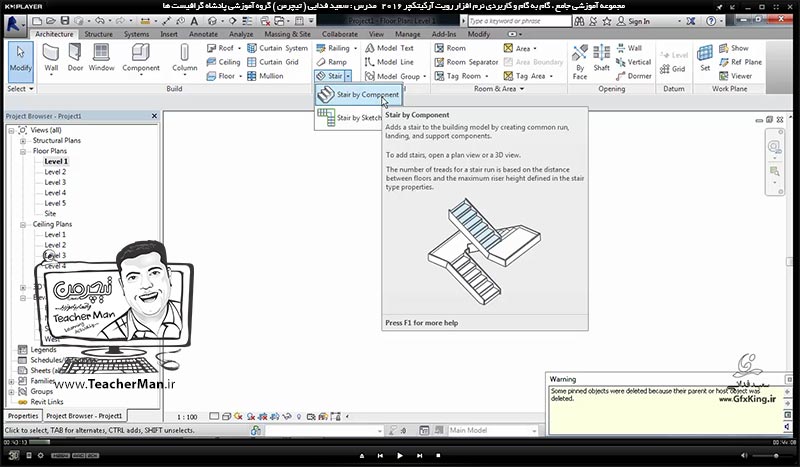Click the Floor tool
800x467 pixels.
(x=221, y=76)
